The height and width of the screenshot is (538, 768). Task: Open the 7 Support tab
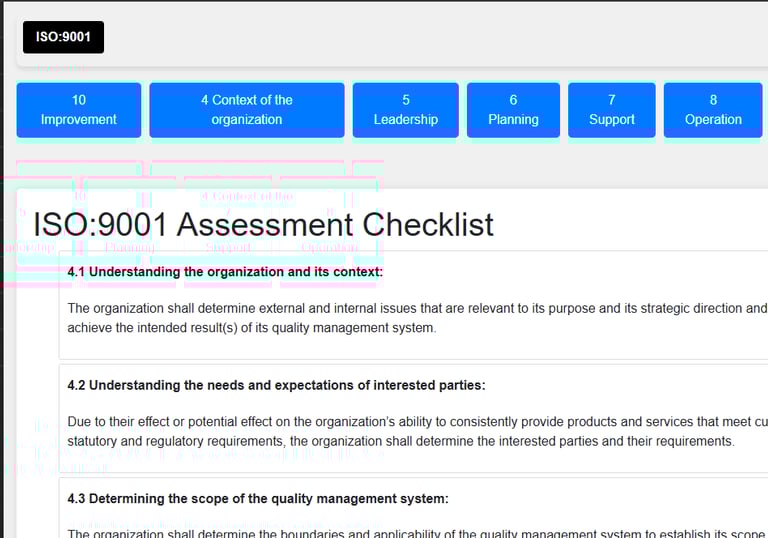click(x=611, y=110)
